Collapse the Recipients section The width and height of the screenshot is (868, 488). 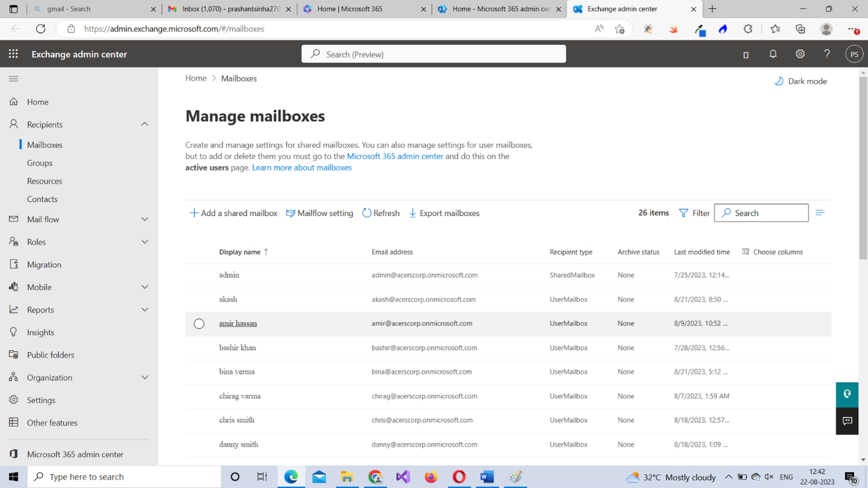(144, 124)
